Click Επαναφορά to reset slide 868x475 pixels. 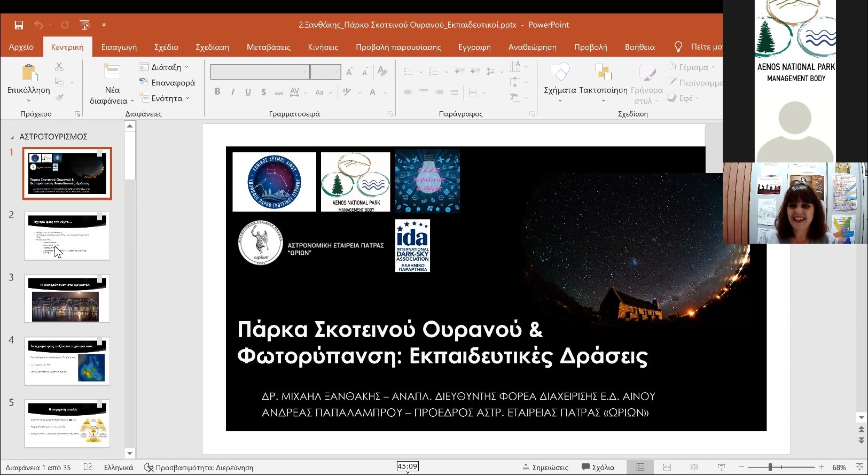(x=167, y=82)
